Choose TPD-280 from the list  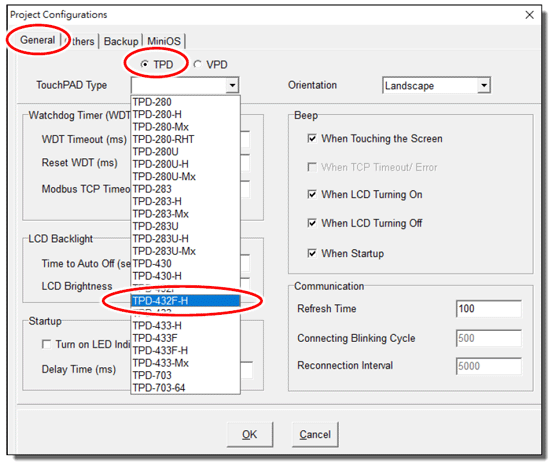[x=185, y=102]
